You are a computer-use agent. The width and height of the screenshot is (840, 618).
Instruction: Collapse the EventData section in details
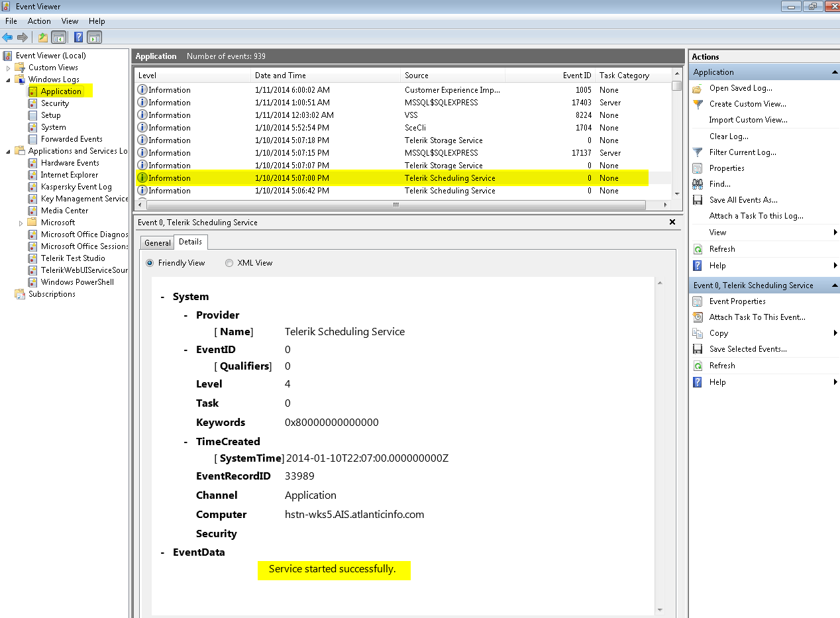(163, 552)
